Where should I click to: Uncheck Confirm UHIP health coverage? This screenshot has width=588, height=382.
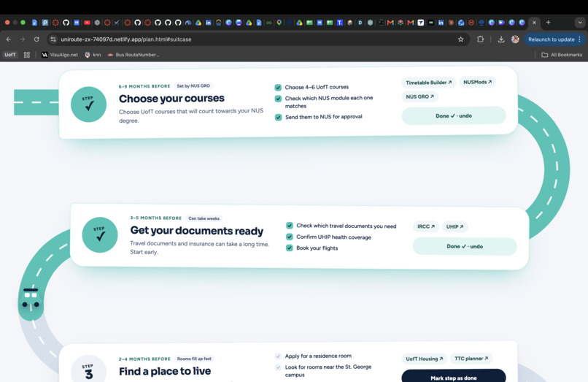pyautogui.click(x=289, y=237)
